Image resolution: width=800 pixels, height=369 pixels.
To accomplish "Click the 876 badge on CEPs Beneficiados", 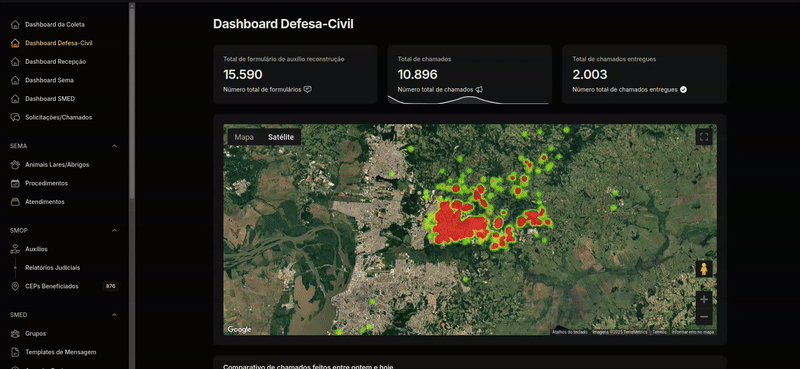I will tap(110, 286).
